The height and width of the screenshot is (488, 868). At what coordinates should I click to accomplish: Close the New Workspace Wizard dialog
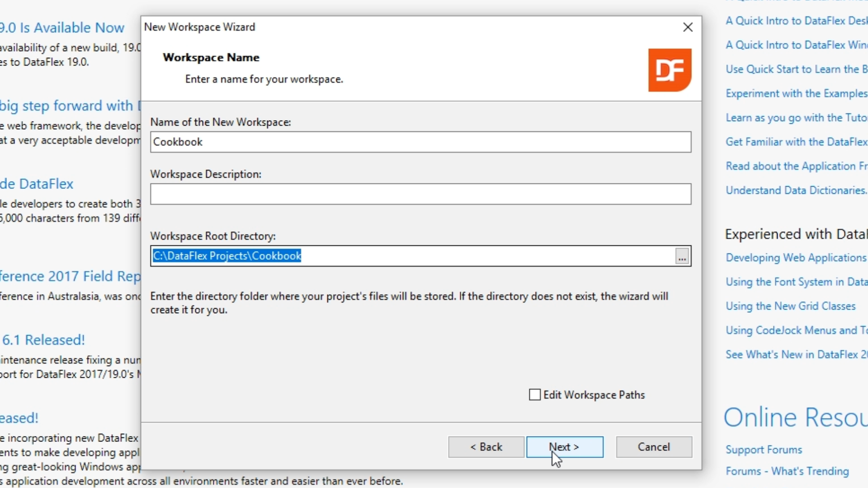[x=688, y=28]
